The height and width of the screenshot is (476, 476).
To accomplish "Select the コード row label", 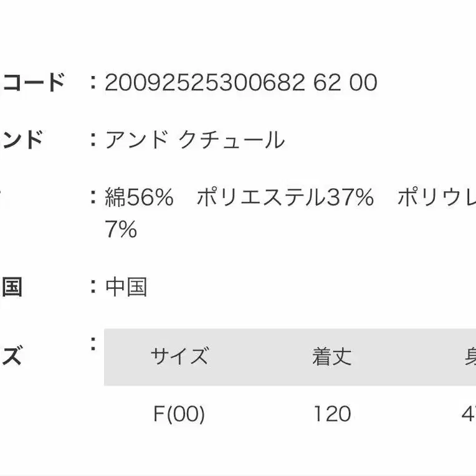I will point(34,83).
